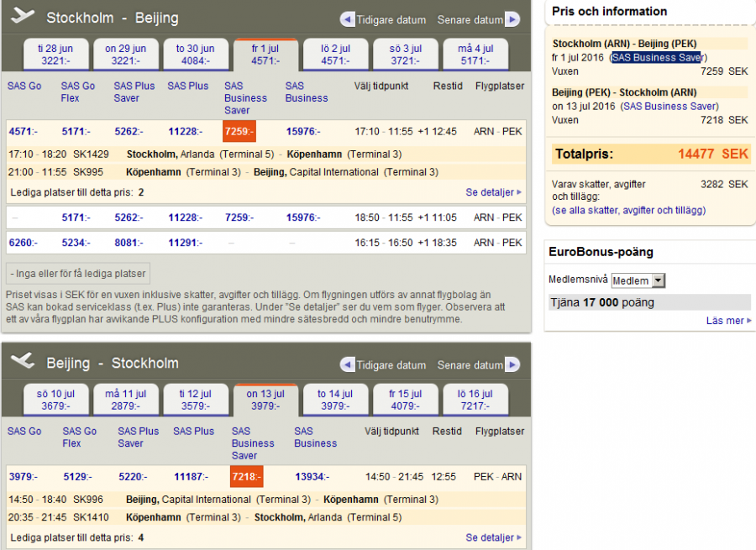Select the må 11 jul return date tab
The width and height of the screenshot is (756, 550).
124,400
